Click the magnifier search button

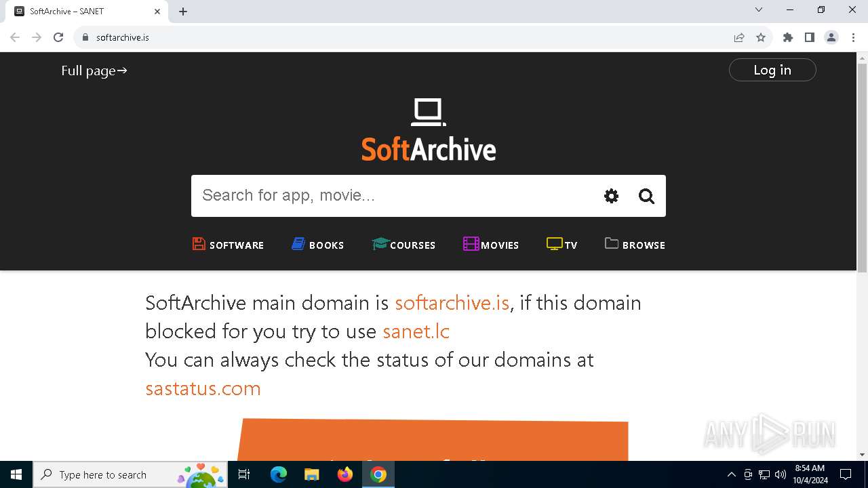click(x=646, y=196)
